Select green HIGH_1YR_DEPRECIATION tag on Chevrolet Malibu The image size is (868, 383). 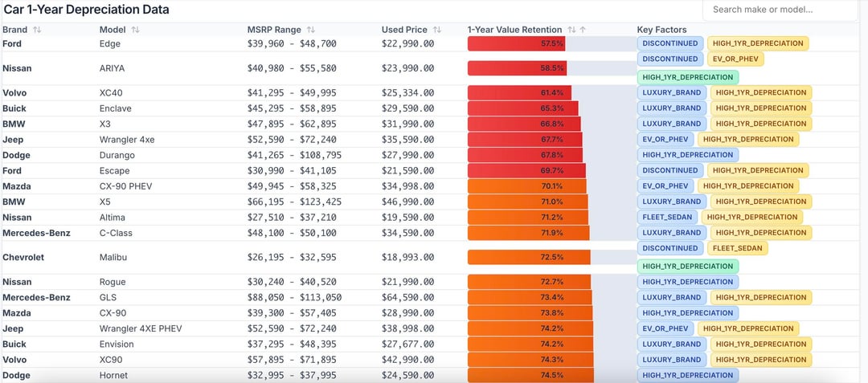[688, 266]
